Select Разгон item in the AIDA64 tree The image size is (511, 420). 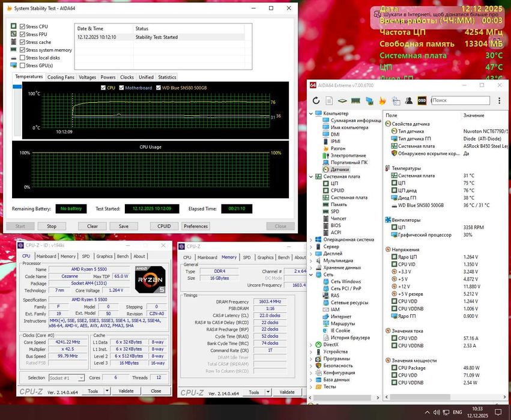coord(338,148)
